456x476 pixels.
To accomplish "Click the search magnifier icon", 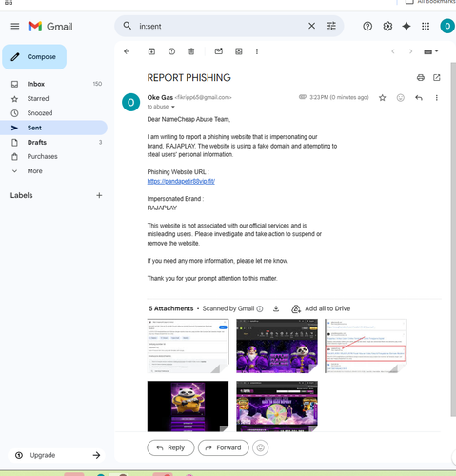I will pyautogui.click(x=128, y=26).
